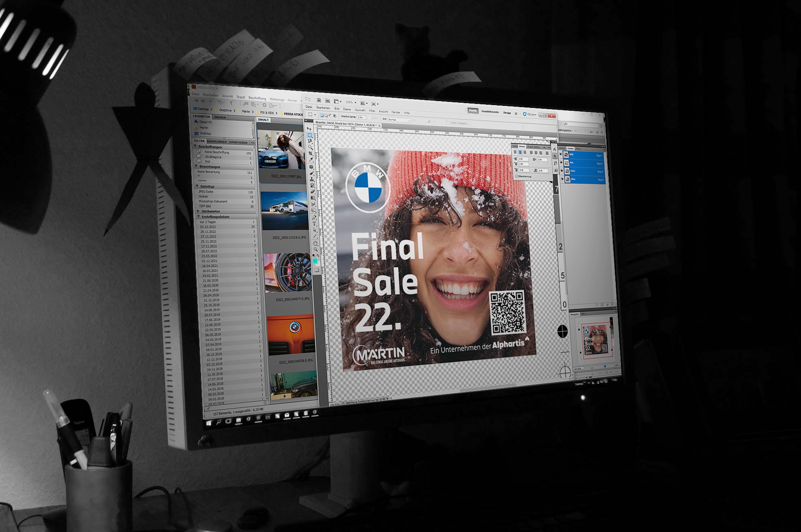Select the Crop tool
The width and height of the screenshot is (801, 532).
coord(311,154)
